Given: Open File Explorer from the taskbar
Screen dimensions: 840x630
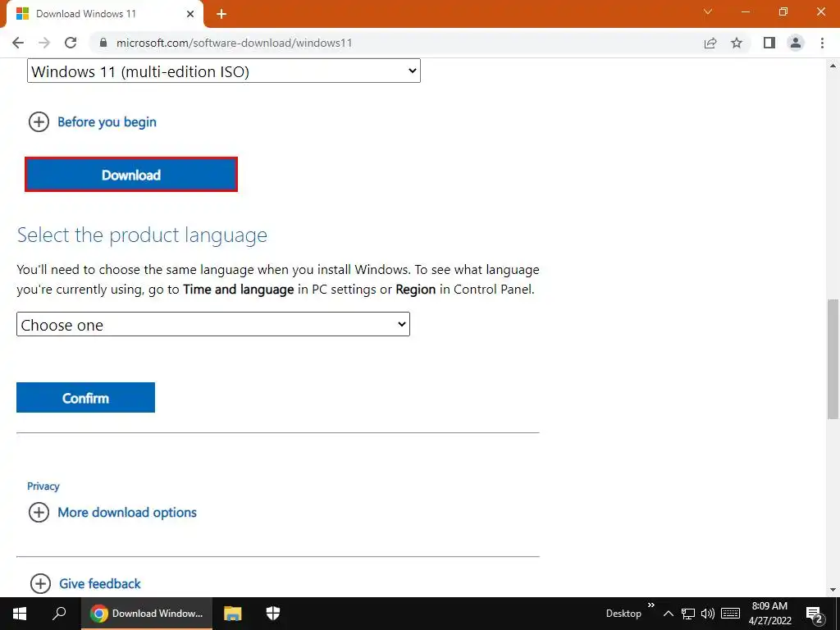Looking at the screenshot, I should (x=232, y=614).
